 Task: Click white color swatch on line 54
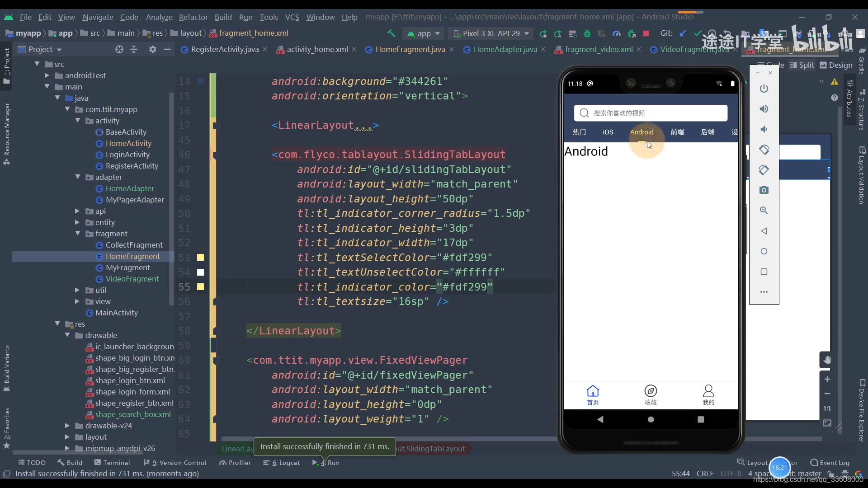click(x=200, y=272)
